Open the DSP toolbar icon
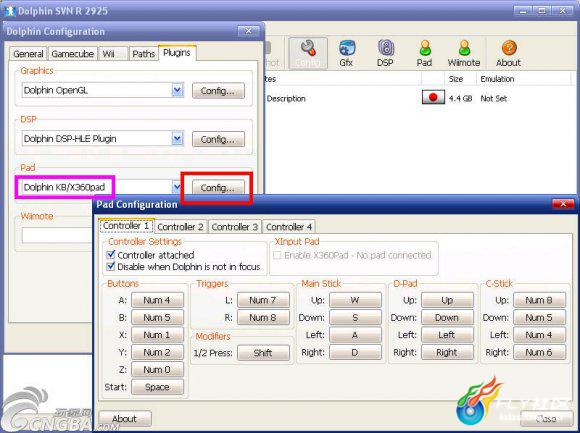 tap(385, 53)
